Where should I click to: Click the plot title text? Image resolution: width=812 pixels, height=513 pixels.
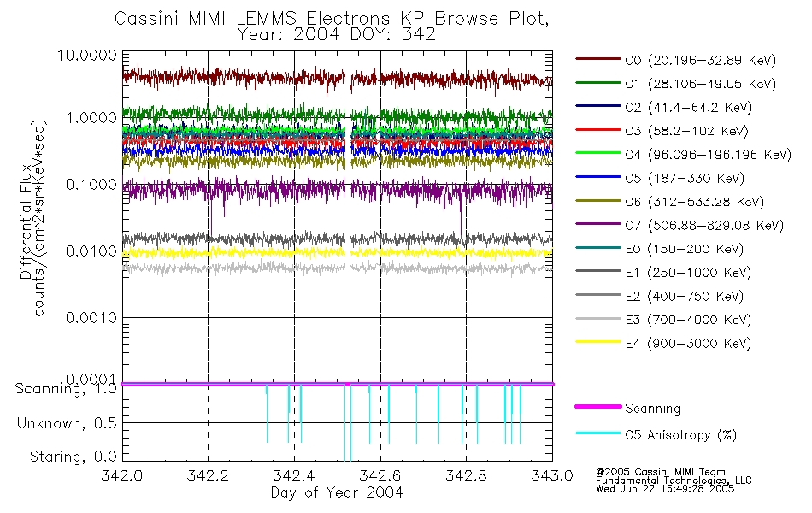coord(332,27)
